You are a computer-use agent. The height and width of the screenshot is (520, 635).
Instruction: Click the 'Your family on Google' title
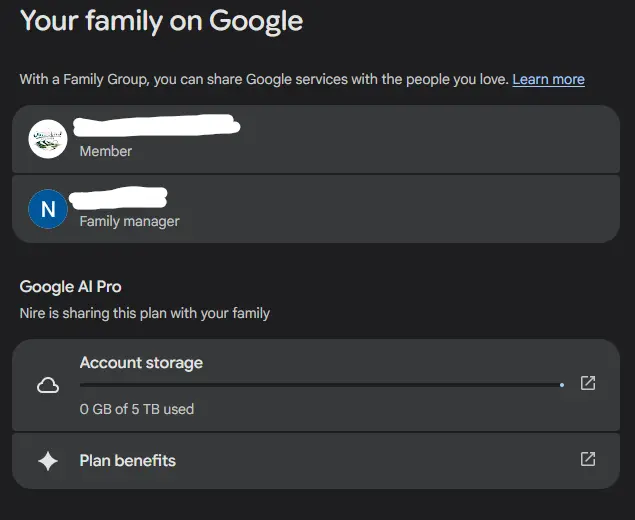[x=162, y=21]
